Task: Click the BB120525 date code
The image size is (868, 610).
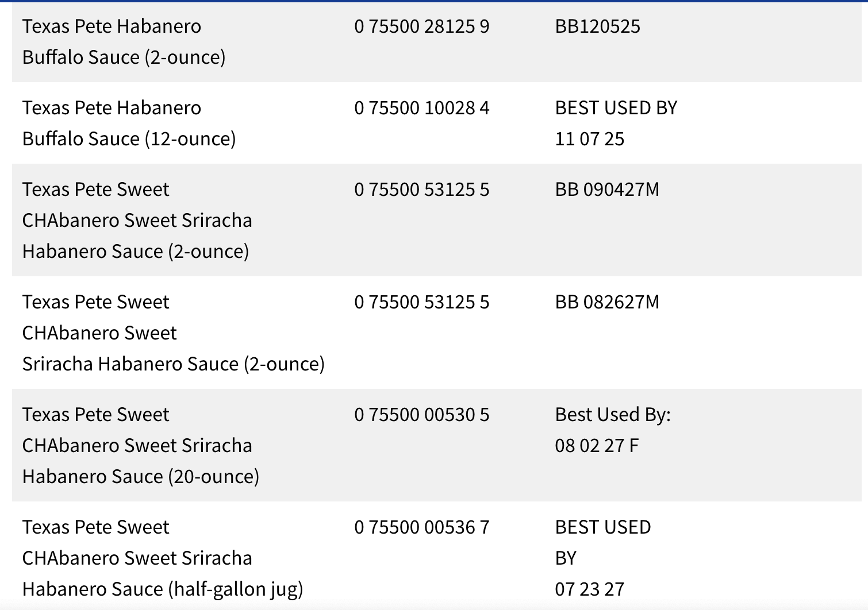Action: [x=597, y=26]
